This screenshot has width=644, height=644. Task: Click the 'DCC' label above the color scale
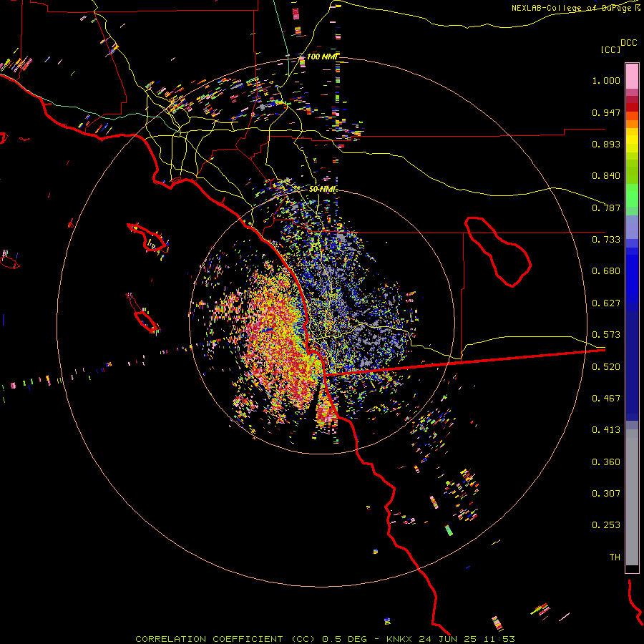click(629, 43)
